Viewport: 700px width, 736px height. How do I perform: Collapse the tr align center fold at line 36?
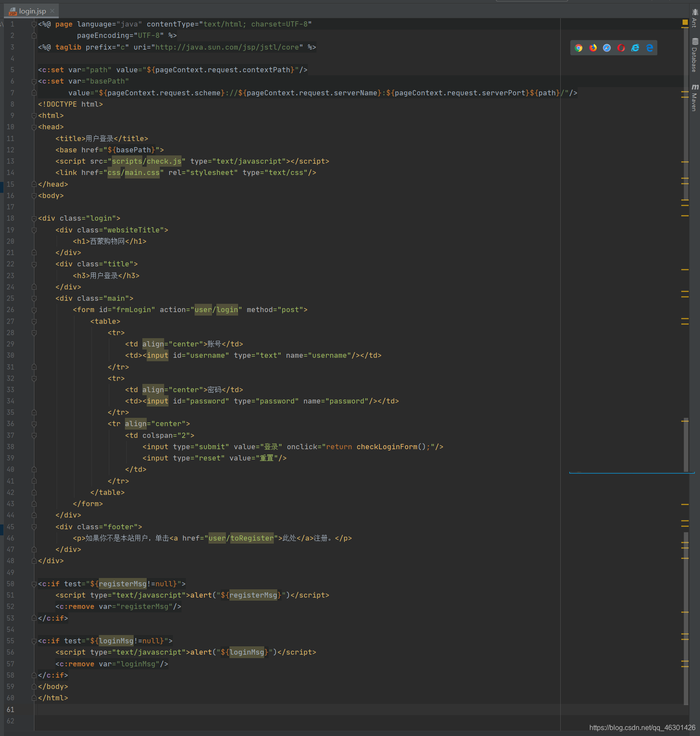pos(34,424)
